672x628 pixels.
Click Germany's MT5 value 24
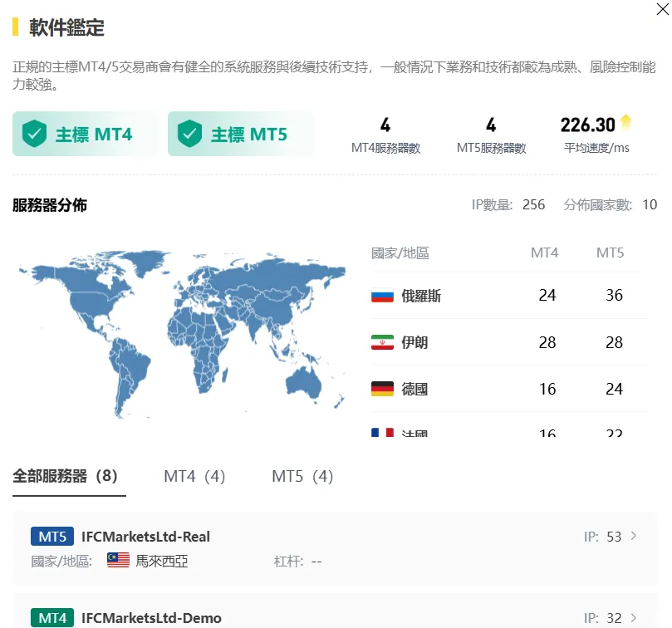[x=614, y=389]
